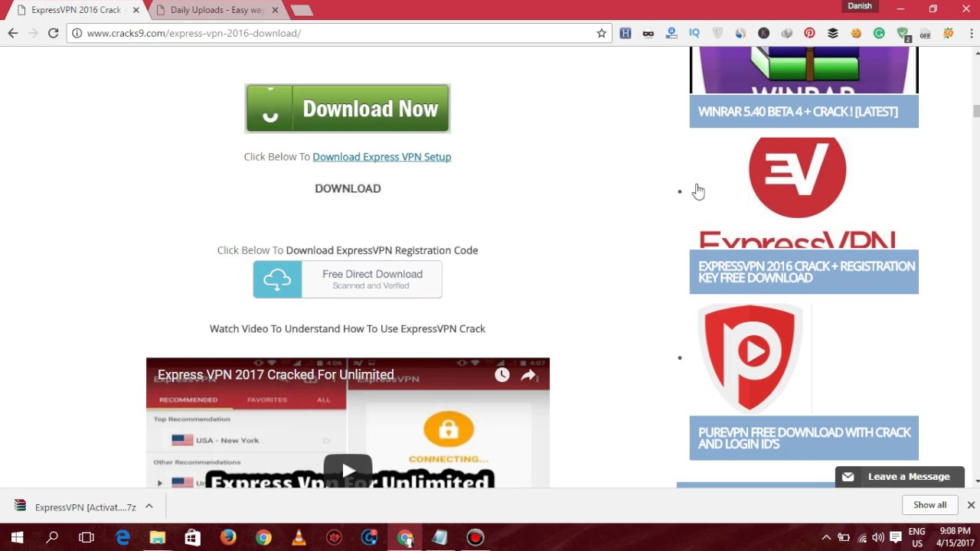Viewport: 980px width, 551px height.
Task: Click the ENG US language indicator
Action: tap(916, 537)
